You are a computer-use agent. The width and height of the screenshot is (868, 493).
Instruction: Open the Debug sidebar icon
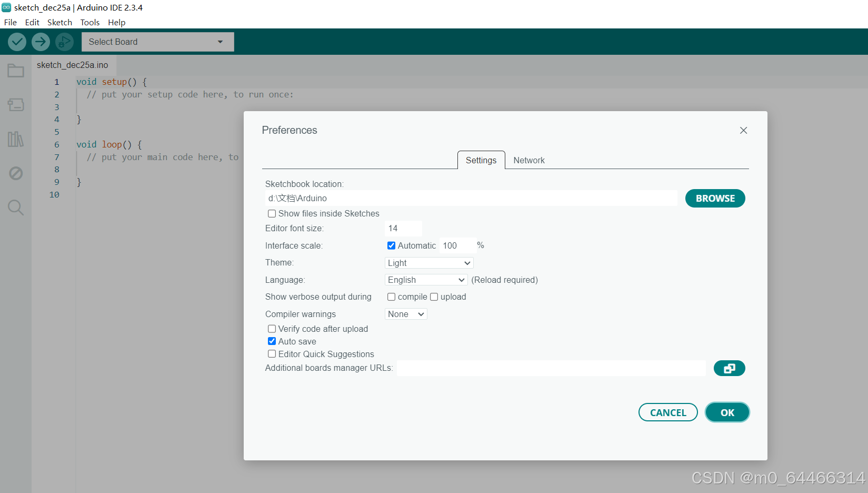[16, 173]
